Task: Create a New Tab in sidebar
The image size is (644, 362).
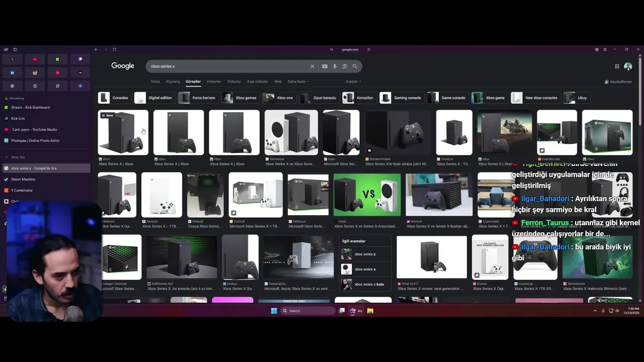Action: (46, 157)
